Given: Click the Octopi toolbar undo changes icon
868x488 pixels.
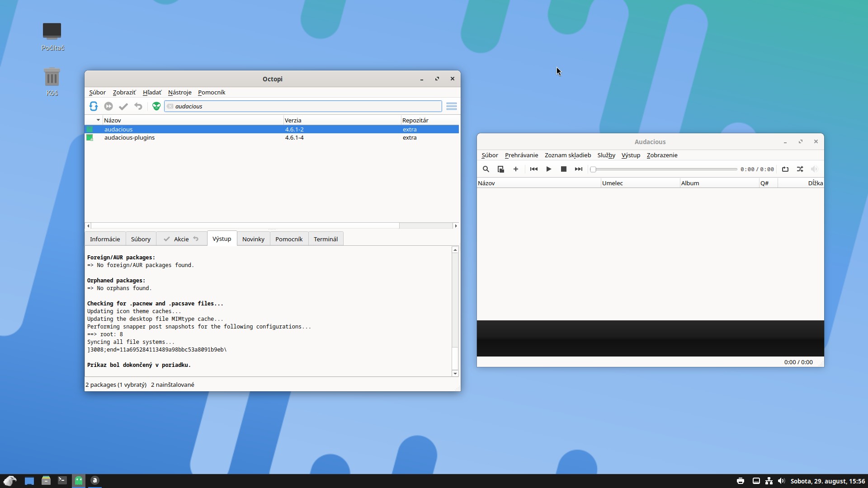Looking at the screenshot, I should [x=138, y=106].
